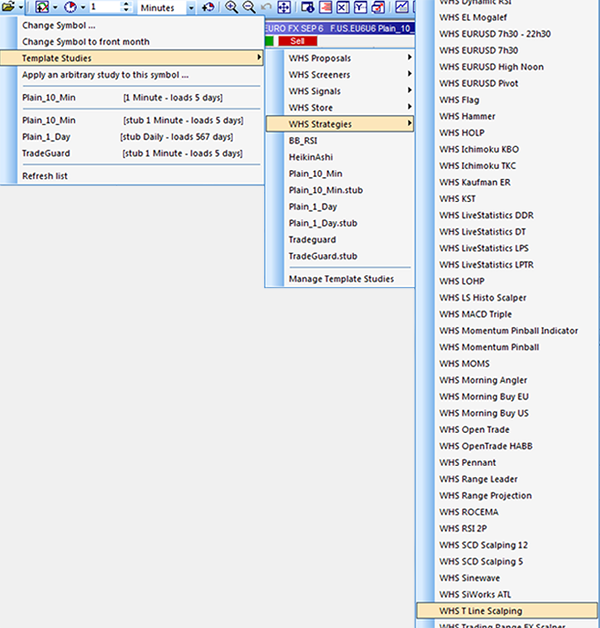Open the WHS Store submenu
600x628 pixels.
pyautogui.click(x=340, y=107)
